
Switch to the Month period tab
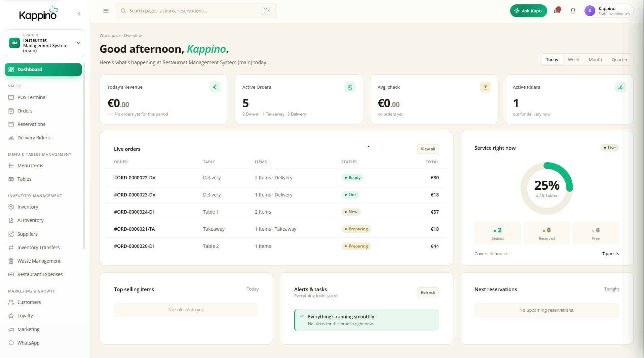click(595, 59)
